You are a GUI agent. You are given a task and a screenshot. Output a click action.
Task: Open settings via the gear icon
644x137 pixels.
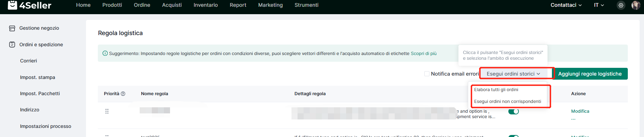coord(621,5)
